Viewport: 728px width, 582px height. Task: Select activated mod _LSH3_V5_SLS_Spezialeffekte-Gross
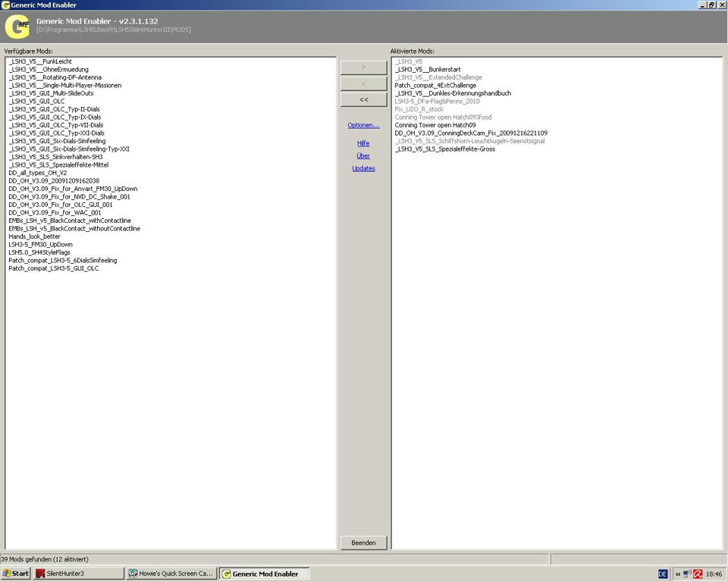[445, 149]
